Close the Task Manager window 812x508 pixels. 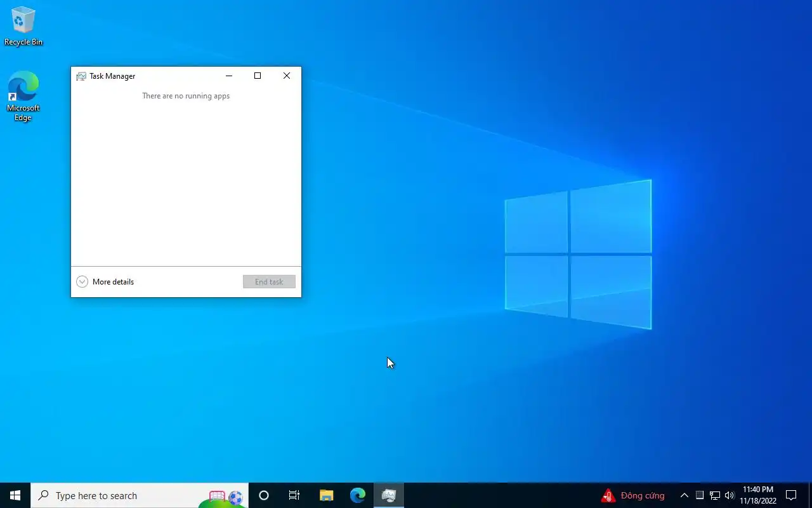tap(287, 76)
